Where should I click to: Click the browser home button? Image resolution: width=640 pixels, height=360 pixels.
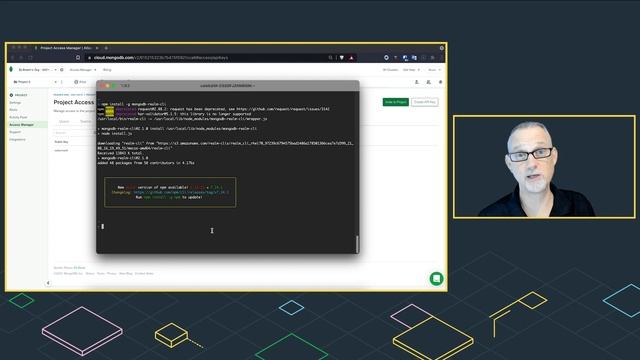click(78, 58)
